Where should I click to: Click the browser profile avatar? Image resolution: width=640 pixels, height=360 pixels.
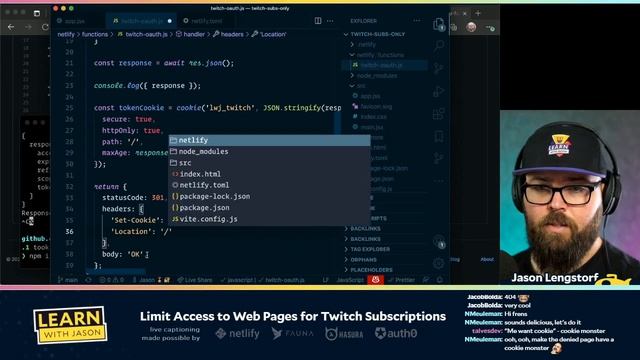pos(471,27)
